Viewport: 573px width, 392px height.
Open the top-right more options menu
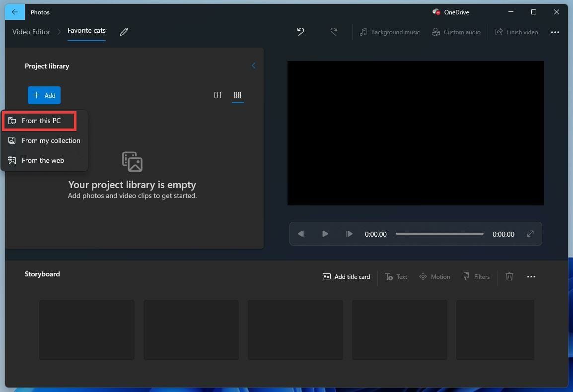(x=555, y=32)
